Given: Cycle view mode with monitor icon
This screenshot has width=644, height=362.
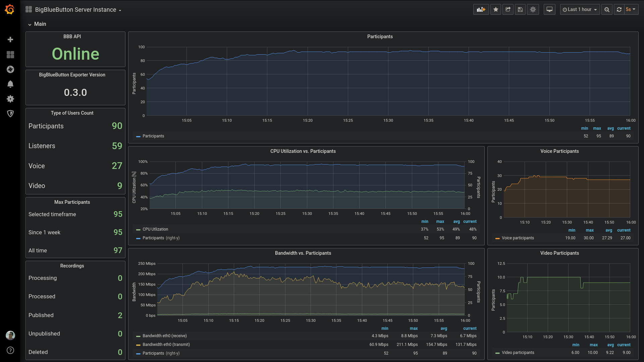Looking at the screenshot, I should (549, 10).
